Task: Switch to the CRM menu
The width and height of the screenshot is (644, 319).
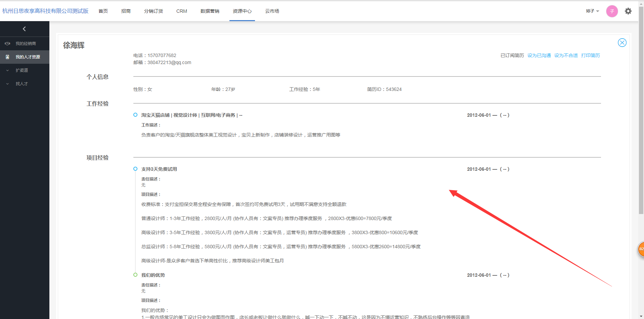Action: pyautogui.click(x=181, y=11)
